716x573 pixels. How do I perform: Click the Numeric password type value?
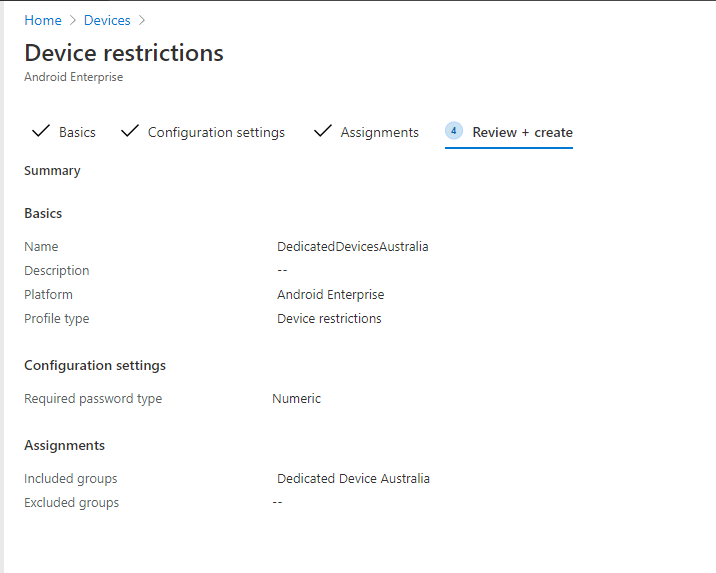[x=297, y=399]
